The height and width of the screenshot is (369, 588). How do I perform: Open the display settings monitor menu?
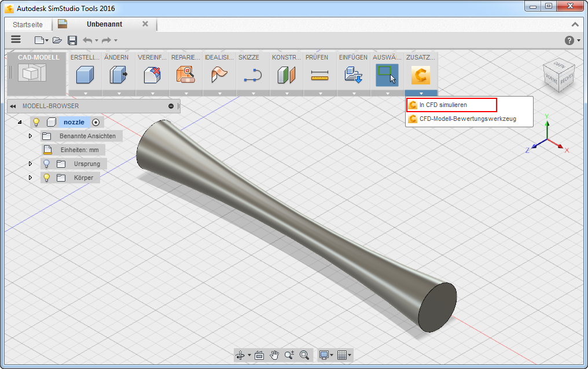(x=325, y=355)
